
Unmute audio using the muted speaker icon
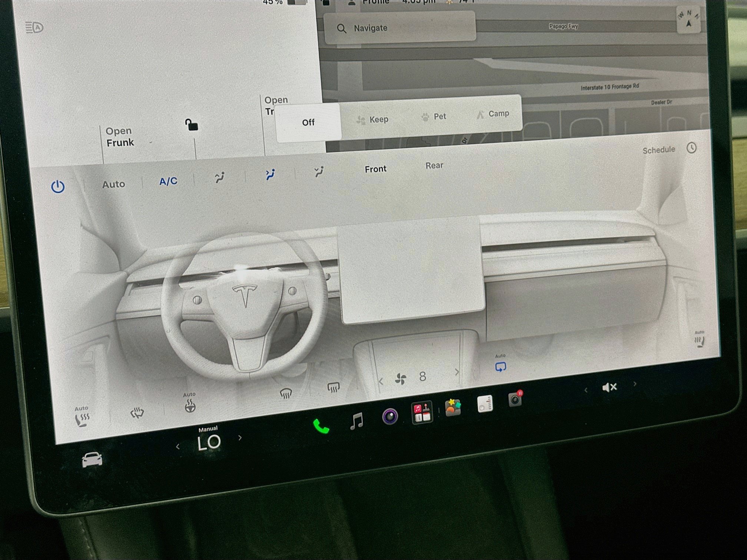pyautogui.click(x=610, y=387)
